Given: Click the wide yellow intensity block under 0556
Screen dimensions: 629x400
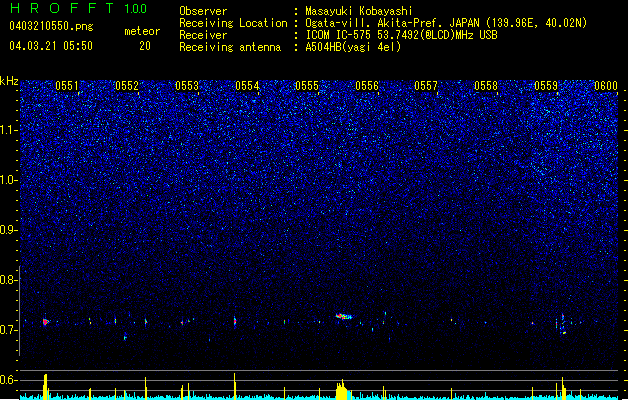Looking at the screenshot, I should pos(342,390).
